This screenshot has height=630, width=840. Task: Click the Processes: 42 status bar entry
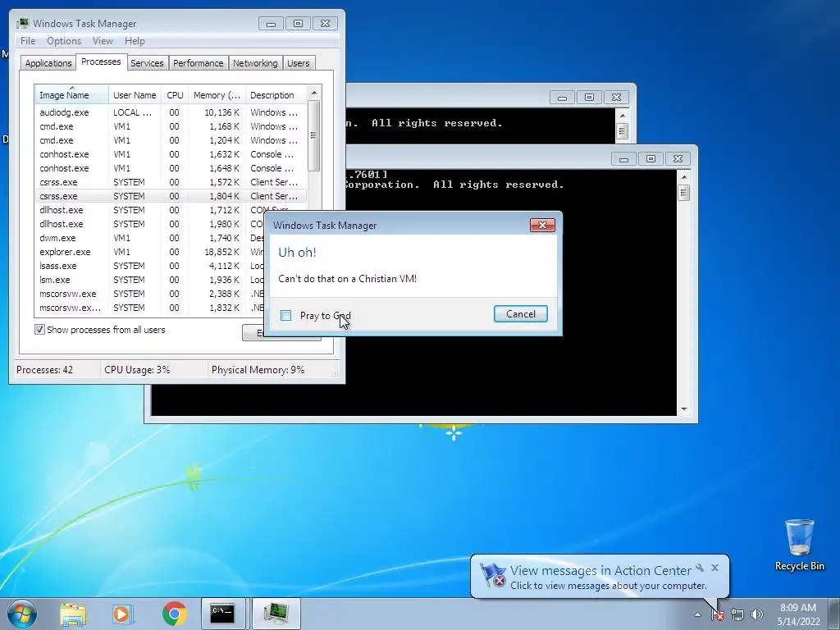pos(45,370)
